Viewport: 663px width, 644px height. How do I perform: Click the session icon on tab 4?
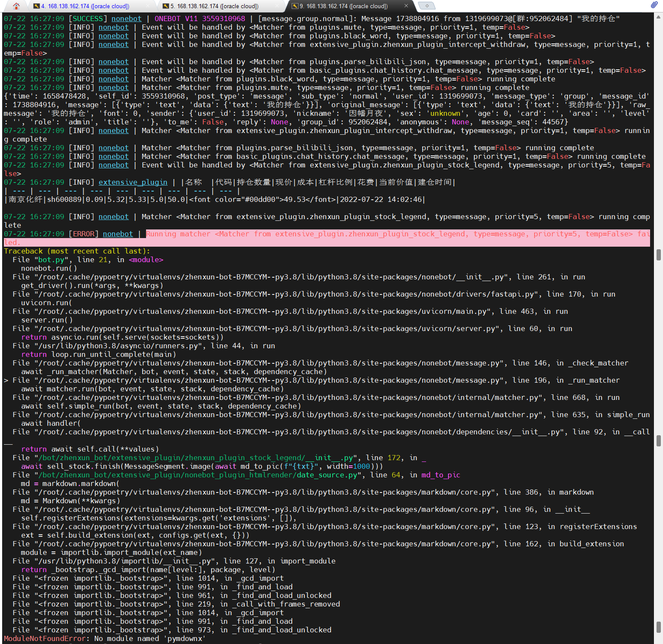(x=36, y=6)
